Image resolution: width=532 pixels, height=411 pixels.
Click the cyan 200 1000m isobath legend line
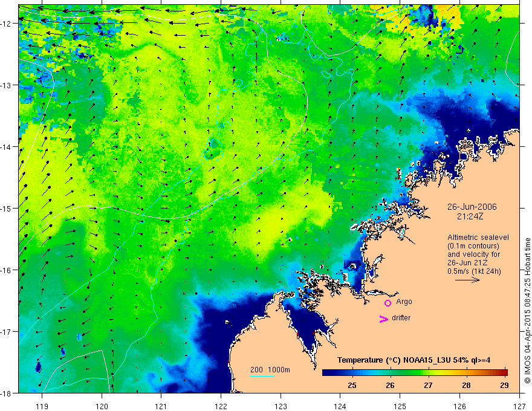click(x=262, y=376)
